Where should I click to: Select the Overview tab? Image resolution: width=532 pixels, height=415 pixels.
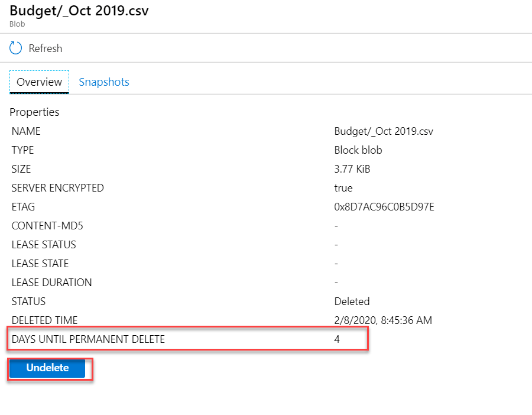pyautogui.click(x=39, y=82)
